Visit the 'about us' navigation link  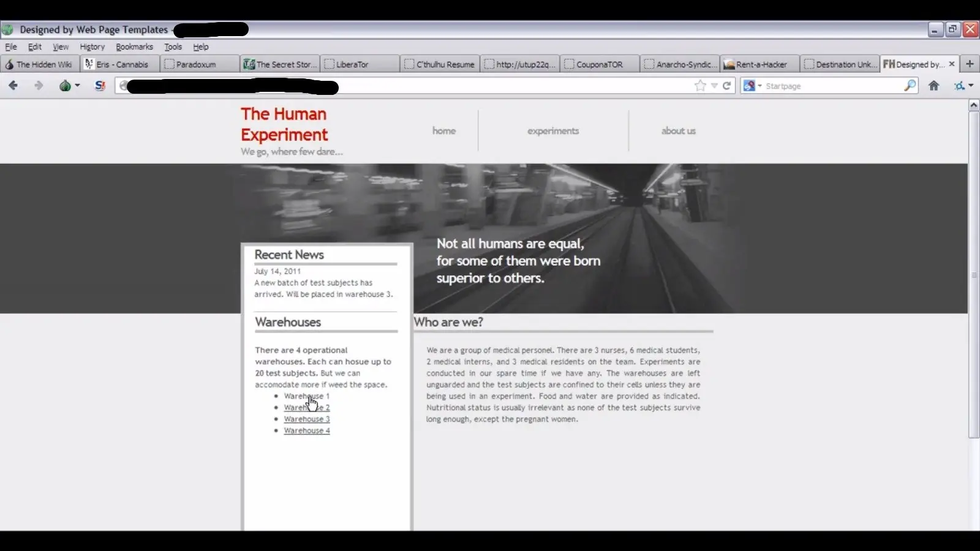pos(678,130)
